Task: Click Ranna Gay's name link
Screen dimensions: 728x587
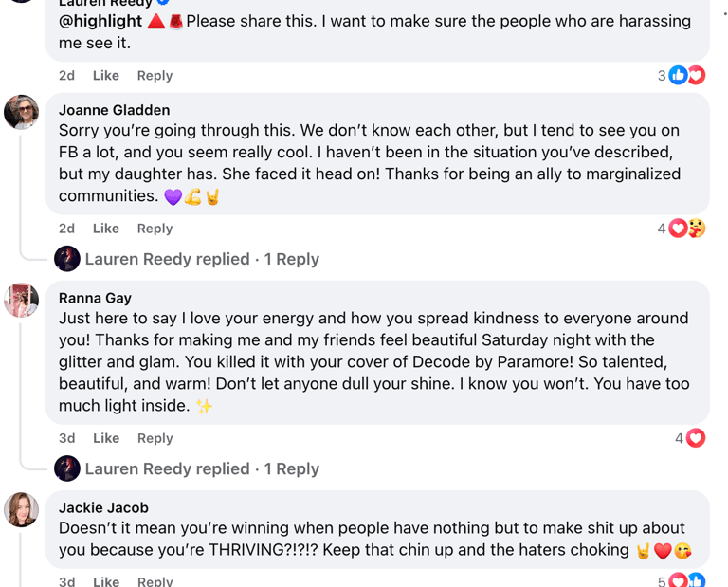Action: pos(95,298)
